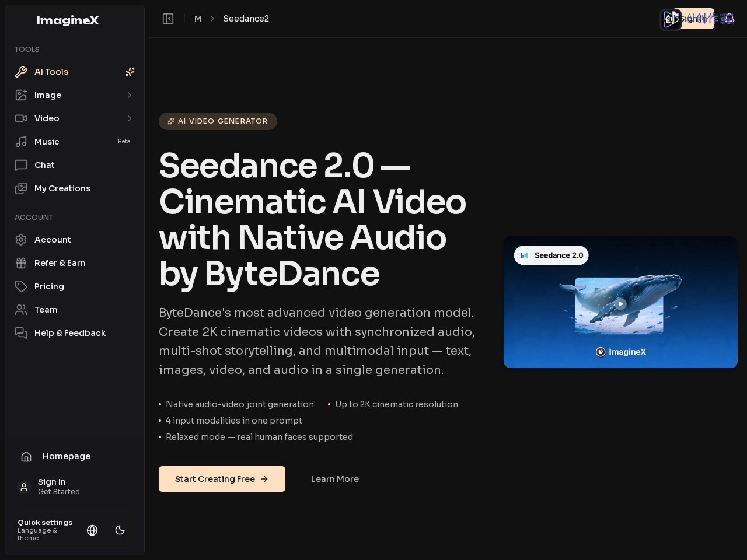
Task: Click the Team people icon
Action: tap(21, 310)
